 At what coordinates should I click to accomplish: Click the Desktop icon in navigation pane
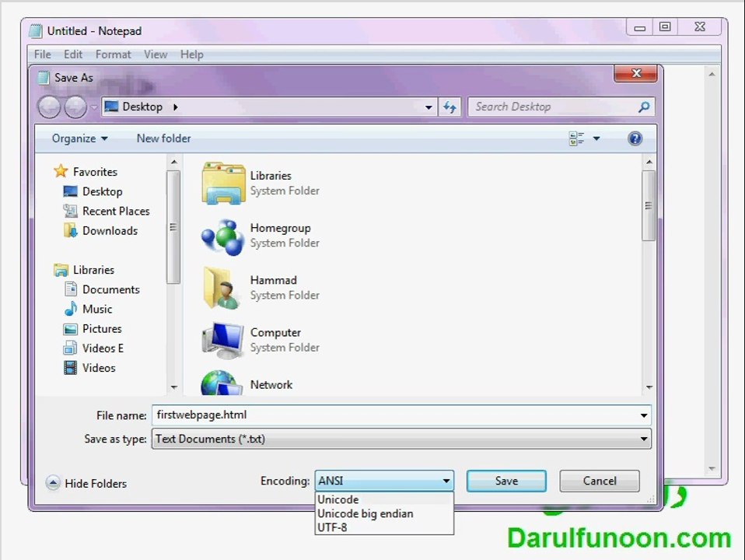(x=70, y=191)
